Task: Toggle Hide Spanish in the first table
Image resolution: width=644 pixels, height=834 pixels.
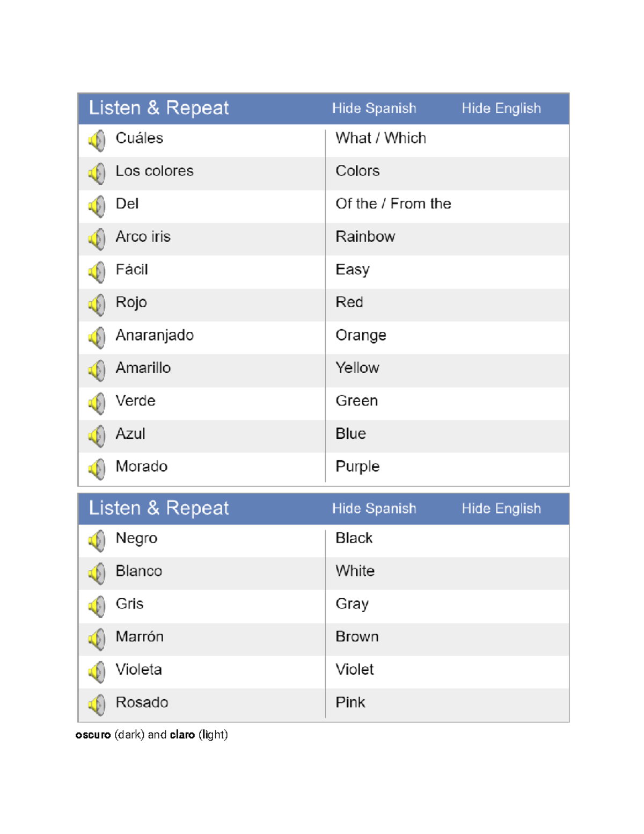Action: 374,108
